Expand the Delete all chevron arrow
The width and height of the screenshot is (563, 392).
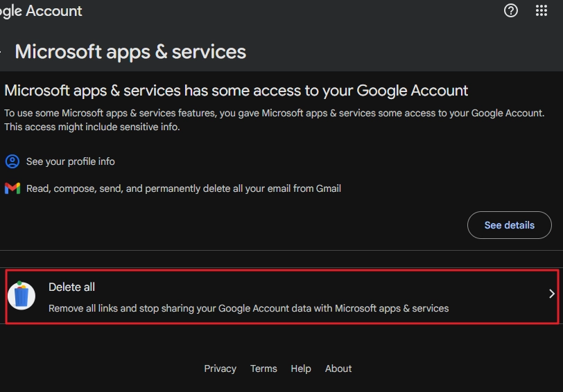point(552,294)
